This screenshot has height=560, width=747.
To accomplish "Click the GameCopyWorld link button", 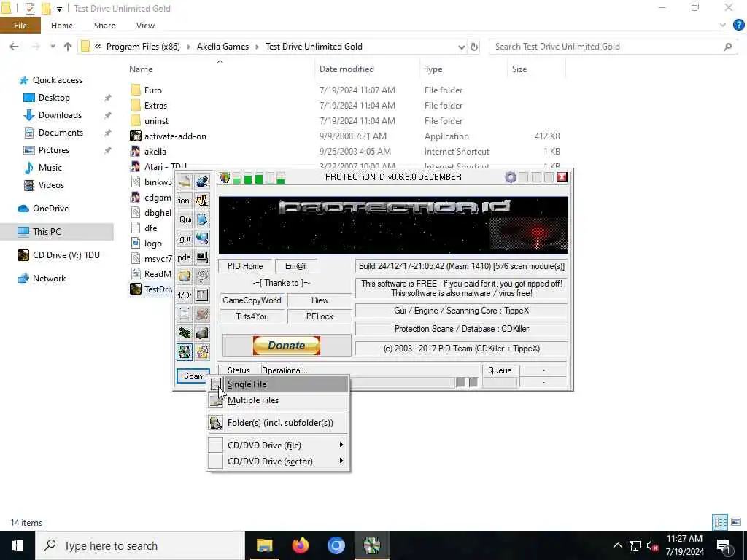I will [252, 300].
